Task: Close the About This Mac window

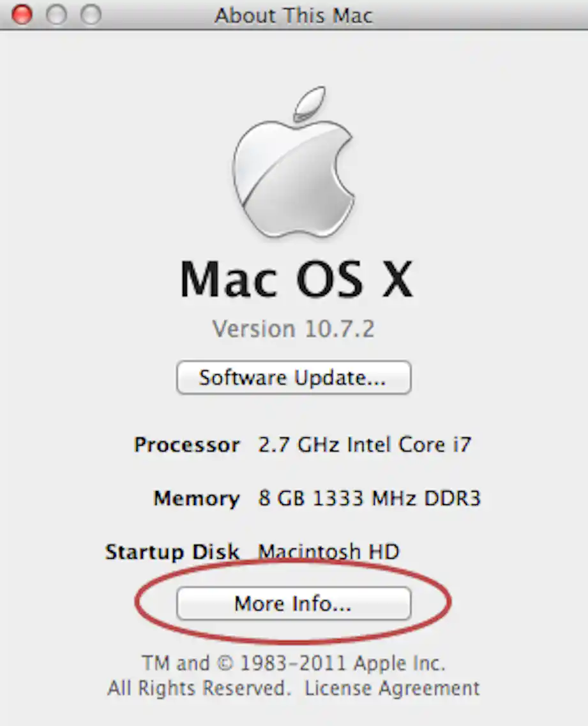Action: (22, 14)
